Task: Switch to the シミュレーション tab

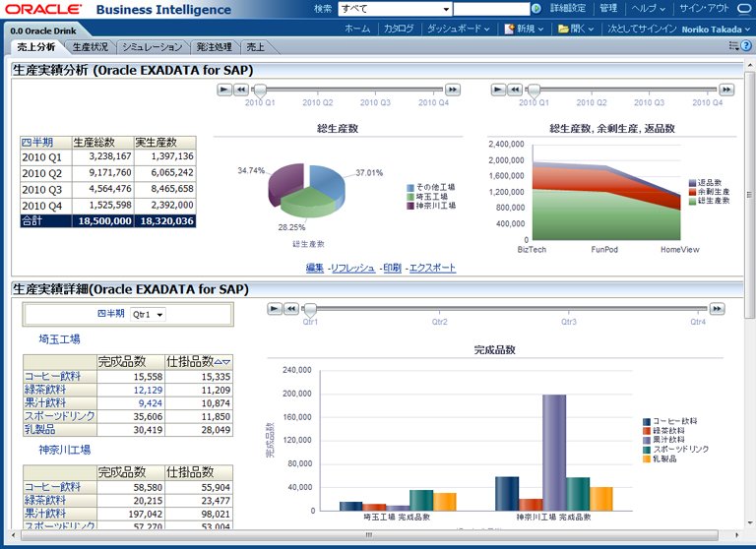Action: [x=152, y=47]
